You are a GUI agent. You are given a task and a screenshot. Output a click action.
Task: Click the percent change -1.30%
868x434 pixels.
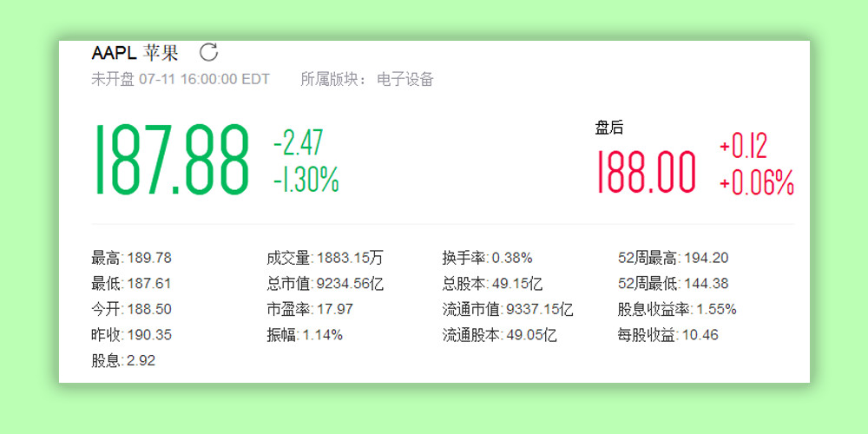tap(306, 180)
